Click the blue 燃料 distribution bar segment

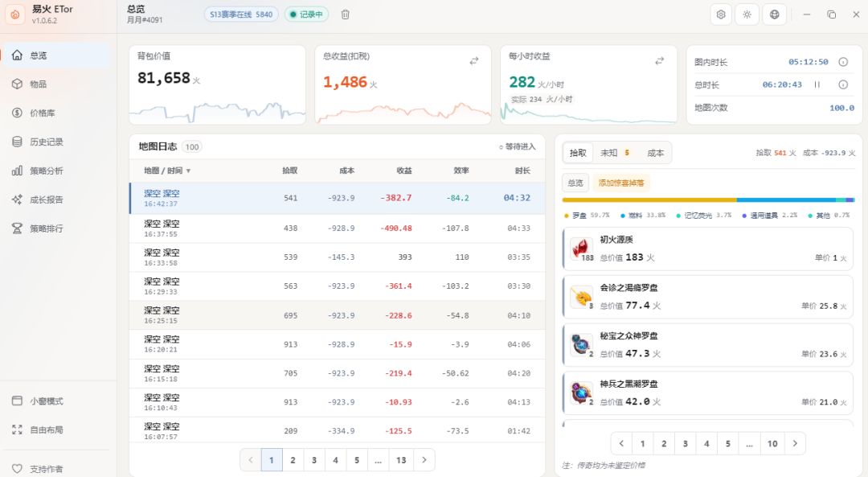coord(786,200)
